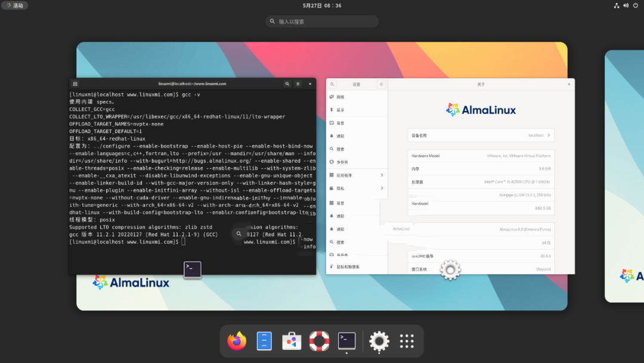This screenshot has width=644, height=363.
Task: Open the Settings gear in the dock
Action: pos(379,342)
